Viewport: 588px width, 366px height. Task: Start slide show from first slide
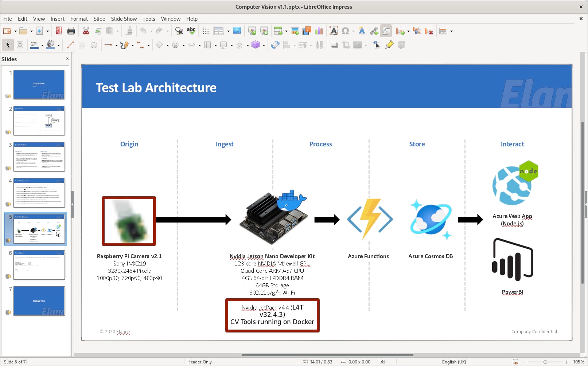coord(252,31)
